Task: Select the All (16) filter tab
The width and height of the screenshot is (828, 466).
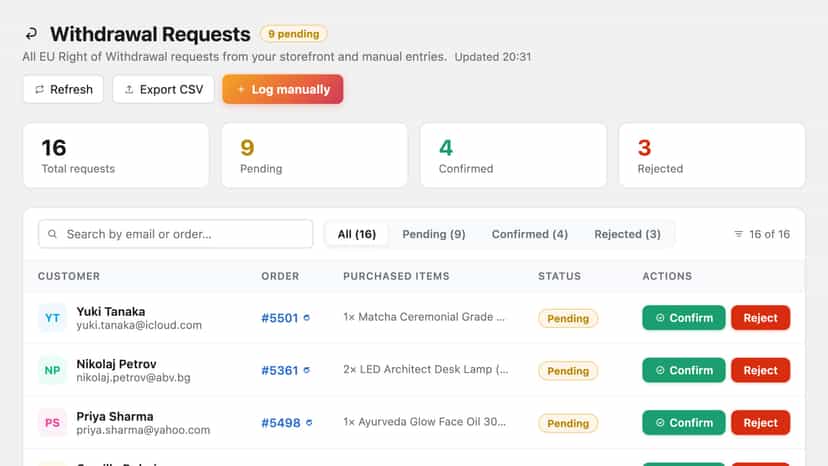Action: point(357,234)
